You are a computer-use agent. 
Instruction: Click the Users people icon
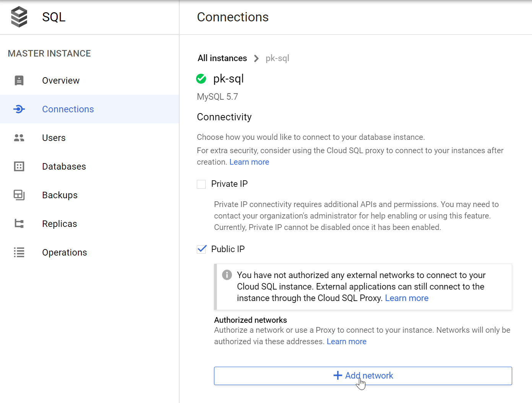pyautogui.click(x=19, y=138)
